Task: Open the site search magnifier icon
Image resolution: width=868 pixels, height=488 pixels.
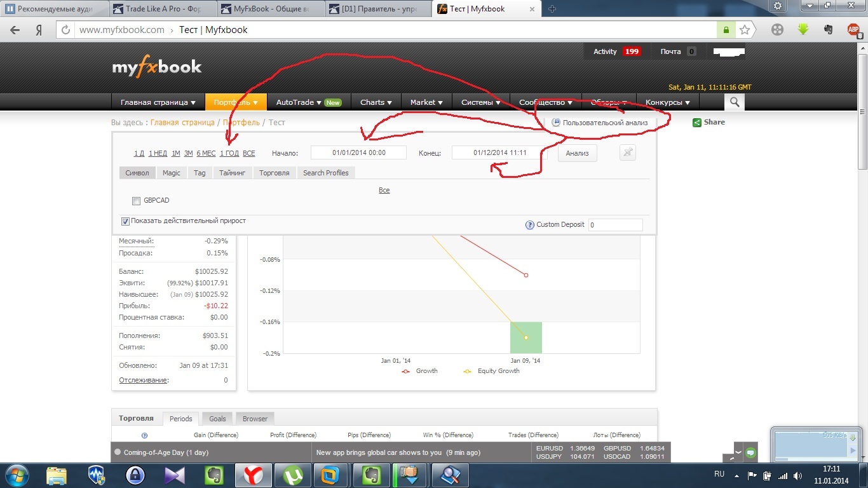Action: click(x=735, y=102)
